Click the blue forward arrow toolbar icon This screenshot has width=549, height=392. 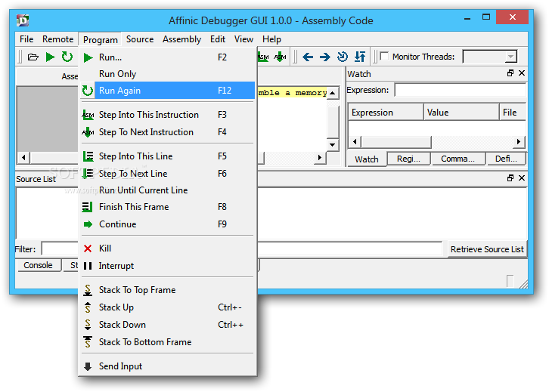point(325,57)
